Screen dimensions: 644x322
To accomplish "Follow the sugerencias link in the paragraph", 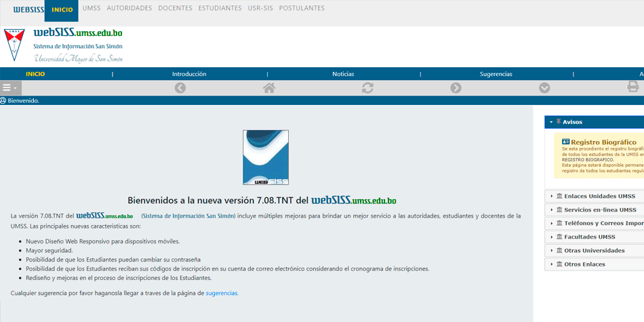I will 222,294.
